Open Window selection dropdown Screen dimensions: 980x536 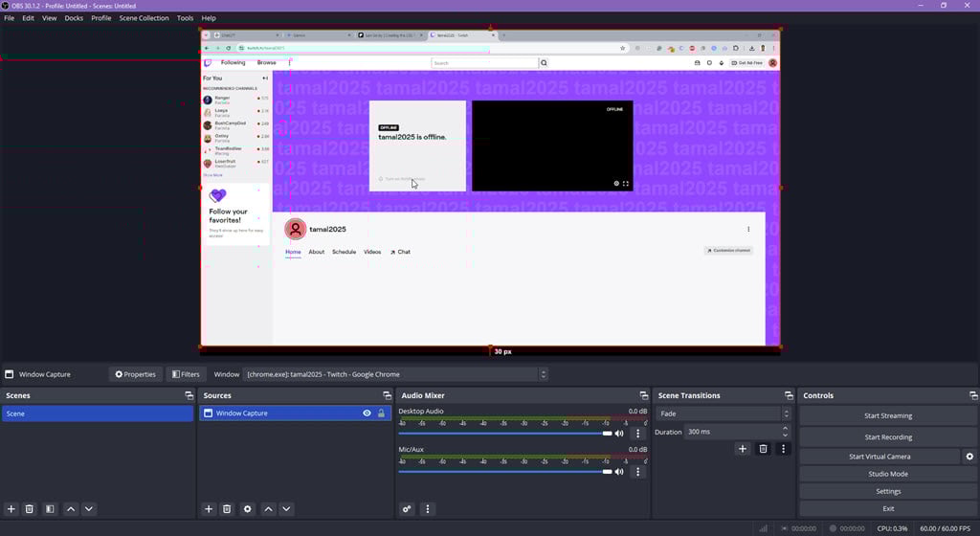tap(395, 374)
